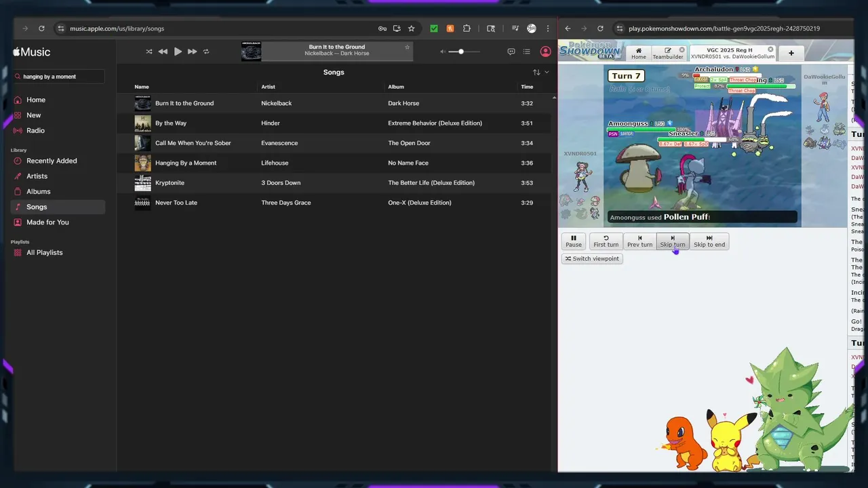Close the Teambuilder tab

pyautogui.click(x=682, y=49)
